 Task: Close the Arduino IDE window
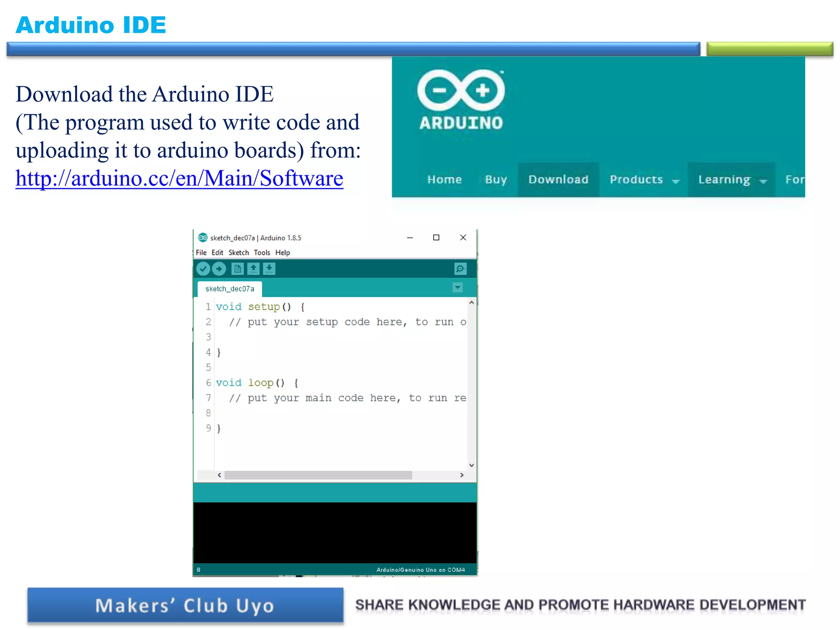[x=463, y=237]
